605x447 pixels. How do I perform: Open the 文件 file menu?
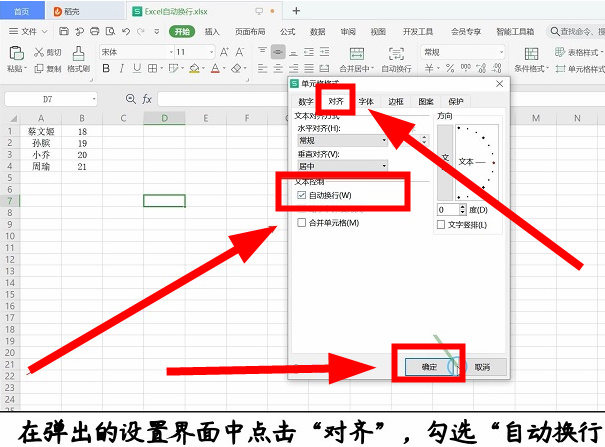click(28, 31)
